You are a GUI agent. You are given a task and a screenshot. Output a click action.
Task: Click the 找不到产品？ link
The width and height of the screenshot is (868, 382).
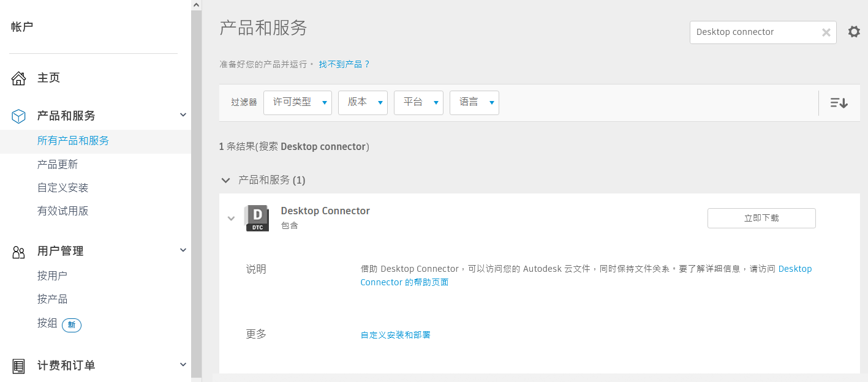pos(344,64)
